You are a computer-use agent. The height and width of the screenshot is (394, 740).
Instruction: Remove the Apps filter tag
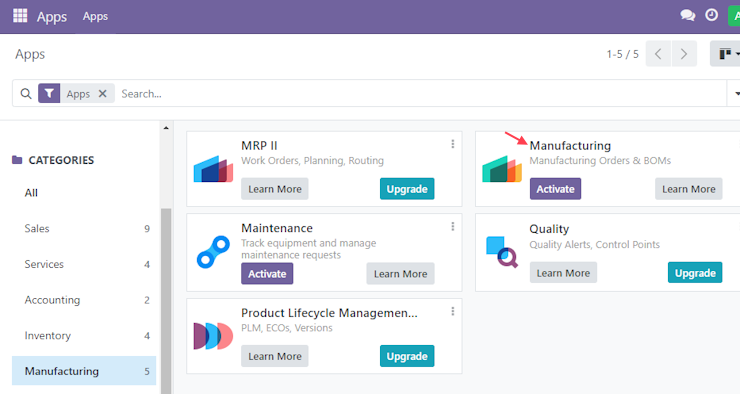pyautogui.click(x=102, y=93)
